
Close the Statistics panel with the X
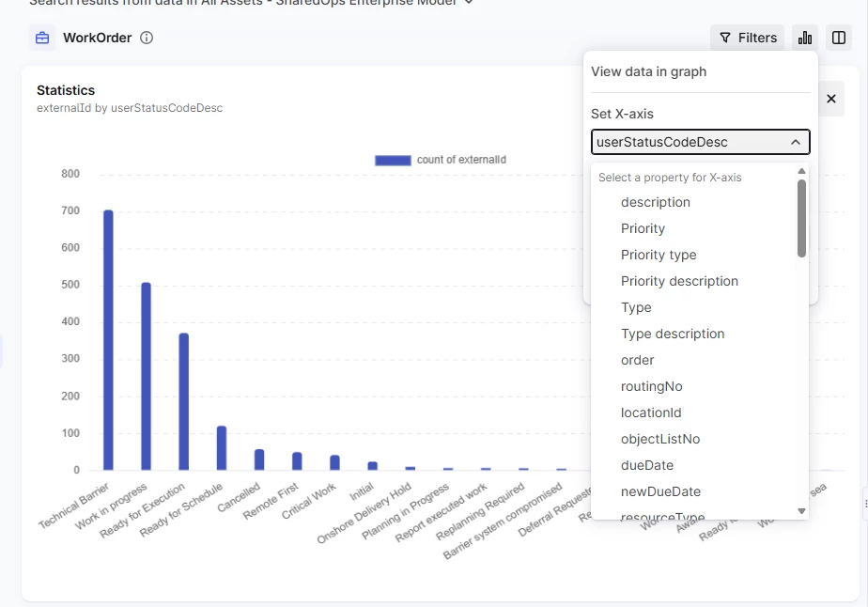830,99
